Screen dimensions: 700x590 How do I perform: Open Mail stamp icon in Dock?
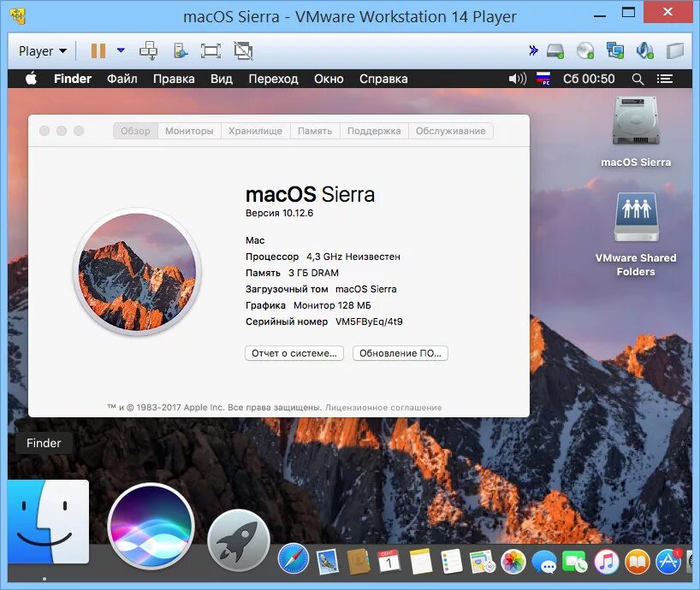pyautogui.click(x=327, y=561)
